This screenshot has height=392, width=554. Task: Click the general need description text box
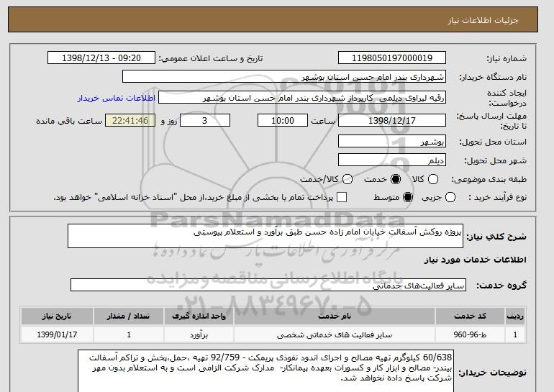[x=265, y=236]
